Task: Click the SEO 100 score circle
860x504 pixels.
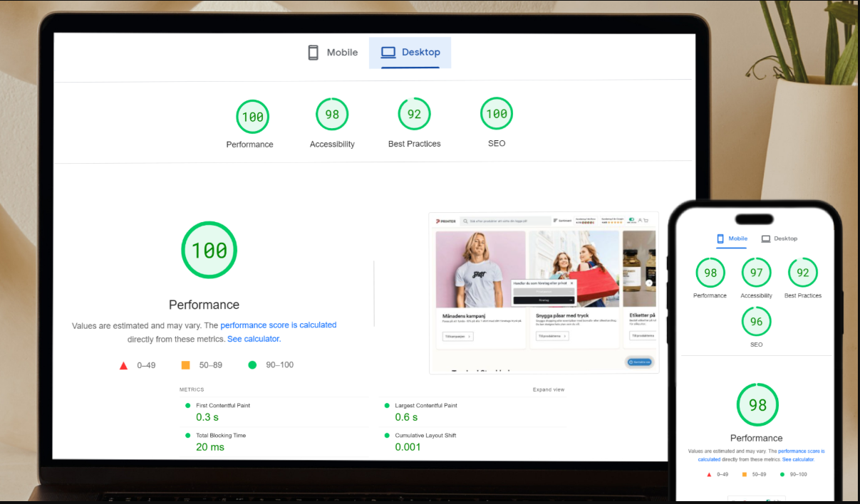Action: (x=496, y=114)
